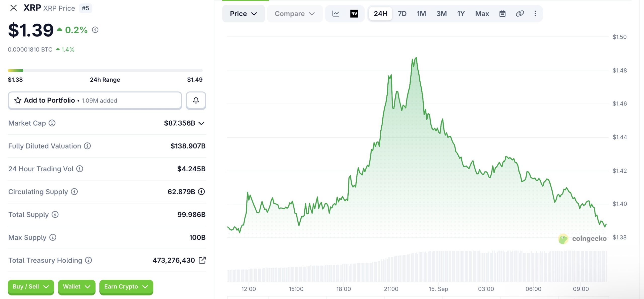Click the 15. Sep axis label

coord(438,289)
